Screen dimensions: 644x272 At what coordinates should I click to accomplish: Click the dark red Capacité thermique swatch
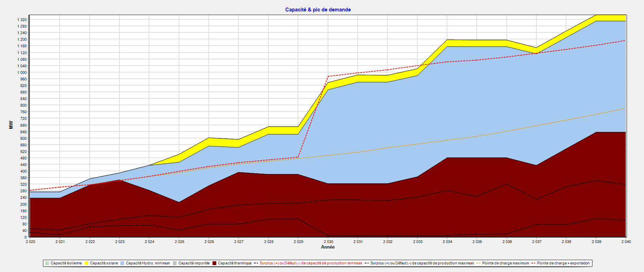click(214, 263)
